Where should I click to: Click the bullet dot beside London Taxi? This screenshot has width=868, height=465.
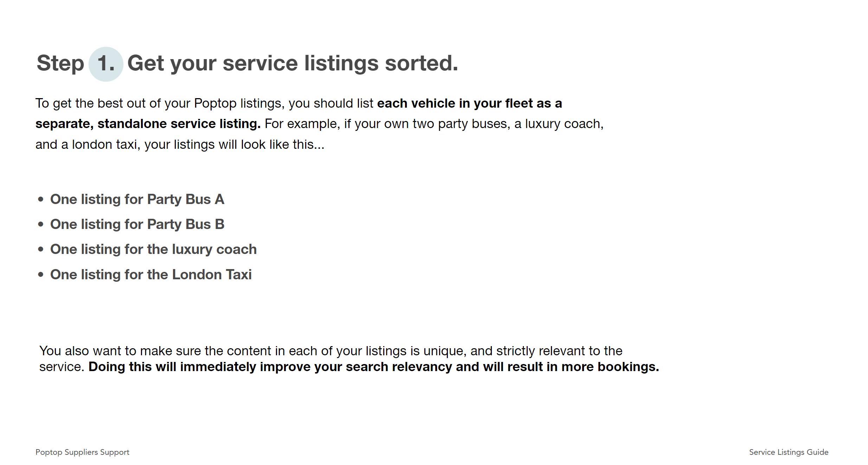[41, 275]
